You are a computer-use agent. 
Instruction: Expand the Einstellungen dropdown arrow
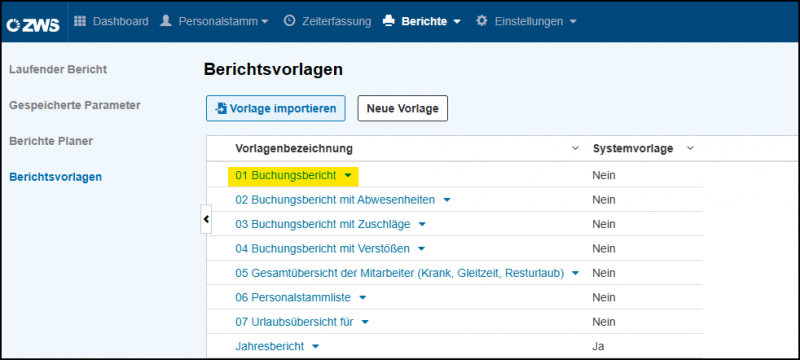[573, 22]
